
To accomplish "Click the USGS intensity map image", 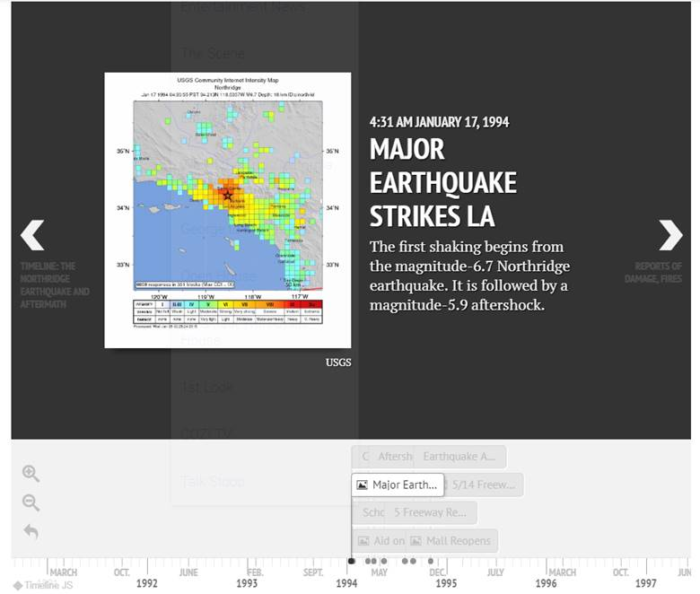I will click(x=227, y=210).
